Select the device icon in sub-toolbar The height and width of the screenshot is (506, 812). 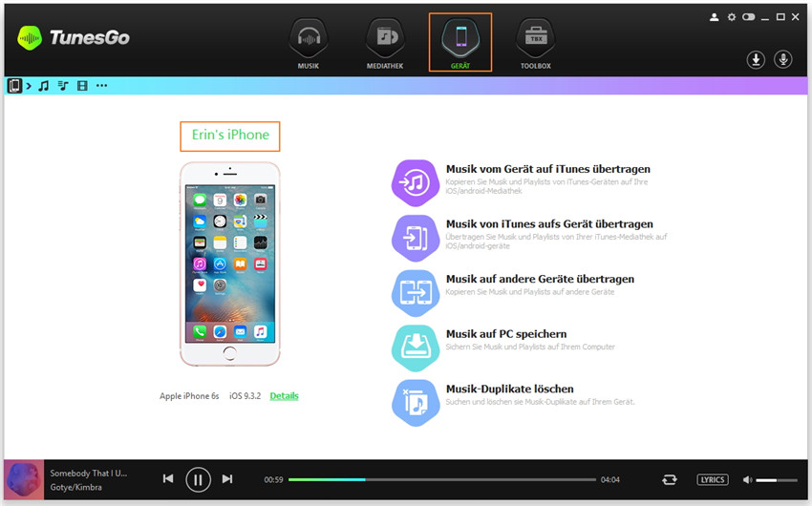14,85
